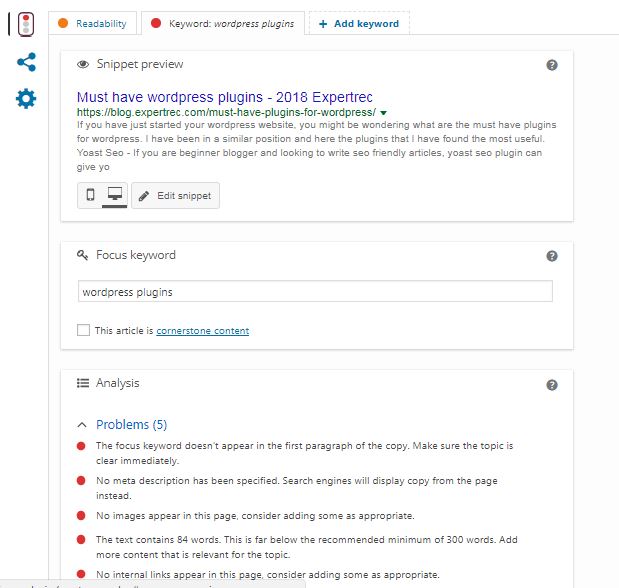619x588 pixels.
Task: Click the eye icon beside Snippet preview
Action: pos(83,64)
